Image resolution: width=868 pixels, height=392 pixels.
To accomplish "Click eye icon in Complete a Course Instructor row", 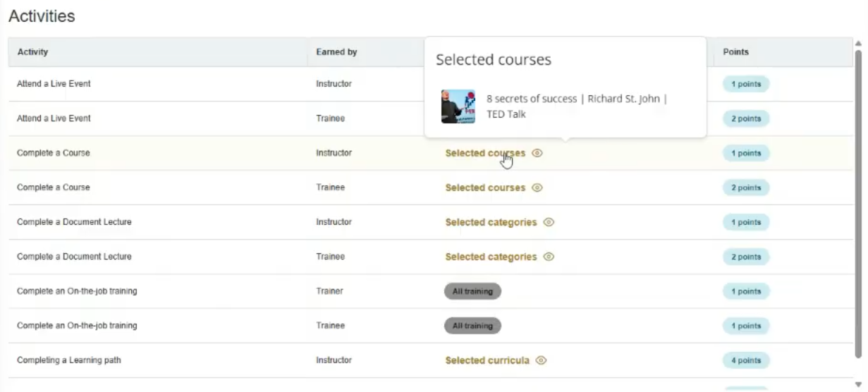I will pos(537,153).
